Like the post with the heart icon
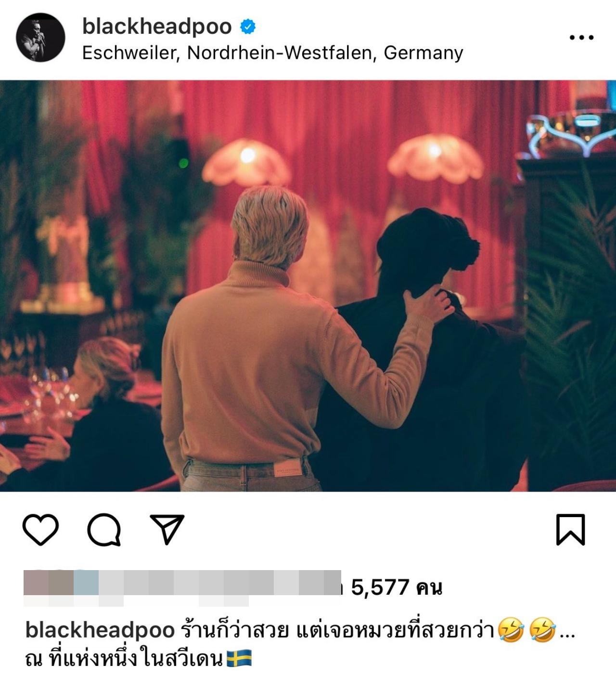 coord(41,530)
